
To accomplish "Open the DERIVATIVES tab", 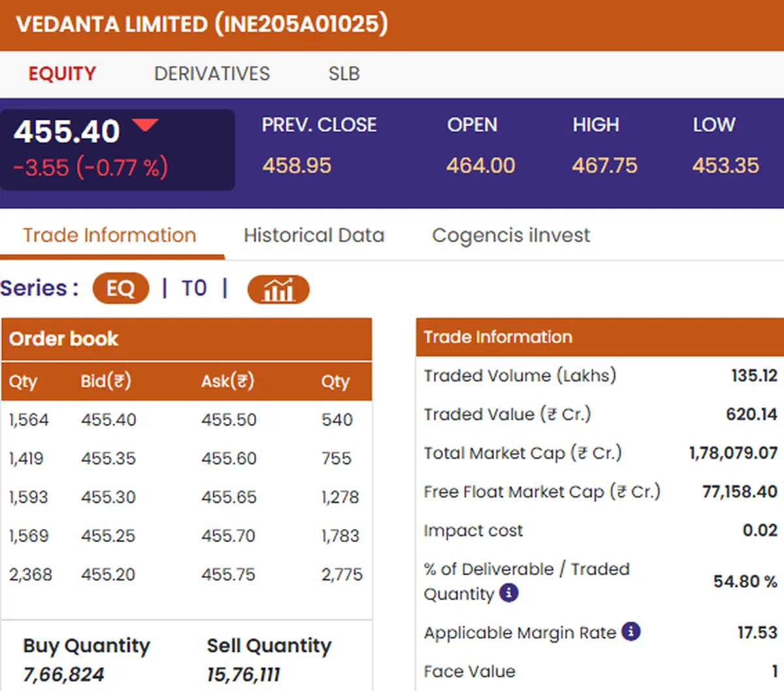I will [212, 73].
